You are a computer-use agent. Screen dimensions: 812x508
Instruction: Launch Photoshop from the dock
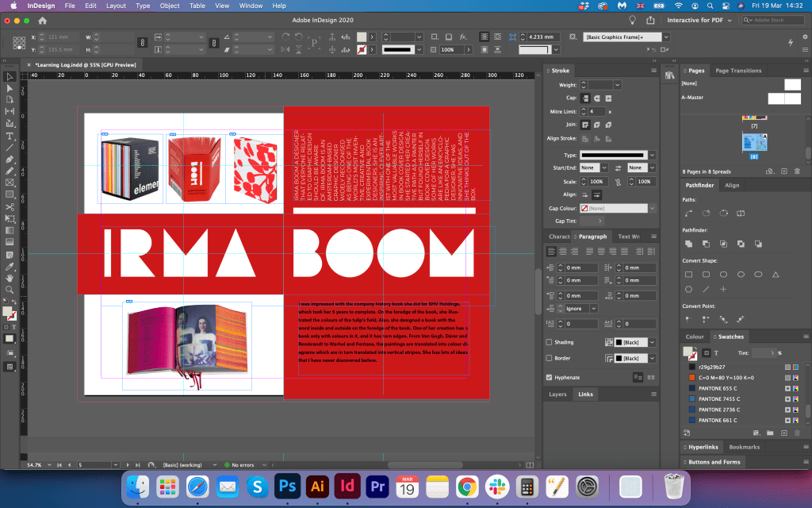pos(285,486)
